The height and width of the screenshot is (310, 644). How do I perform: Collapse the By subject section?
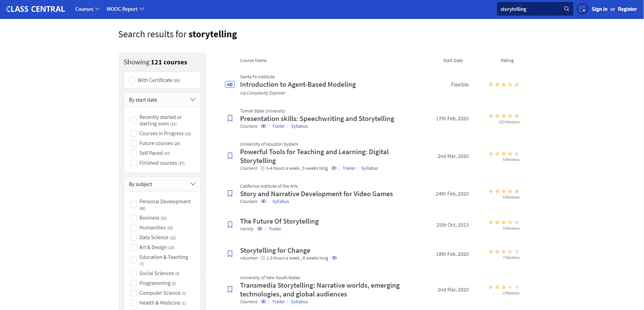[162, 184]
